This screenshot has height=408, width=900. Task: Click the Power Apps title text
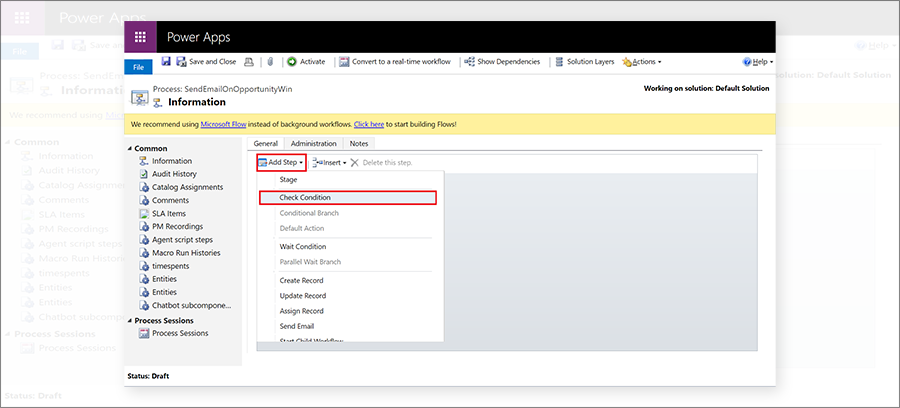[199, 37]
